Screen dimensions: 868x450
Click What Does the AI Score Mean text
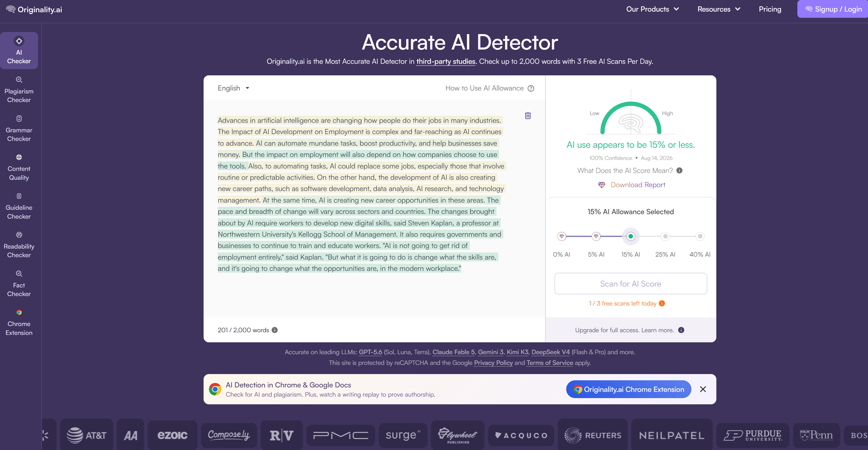(625, 171)
